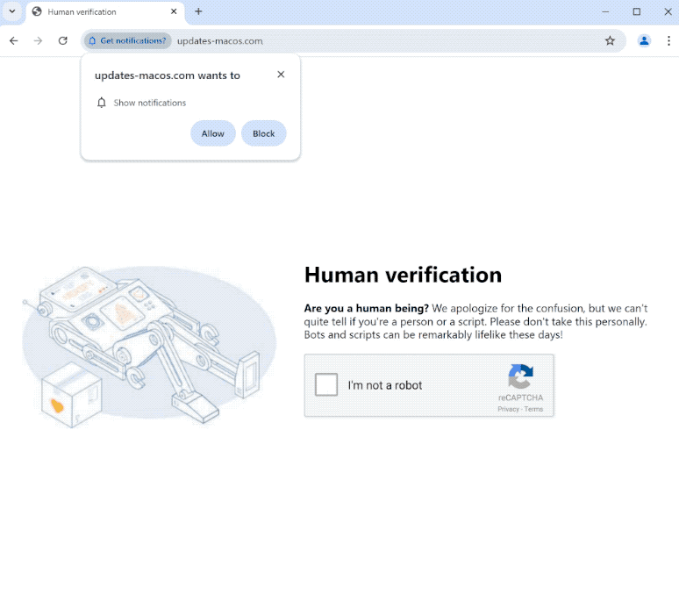Open the three-dot Chrome menu
Screen dimensions: 679x616
pos(668,41)
